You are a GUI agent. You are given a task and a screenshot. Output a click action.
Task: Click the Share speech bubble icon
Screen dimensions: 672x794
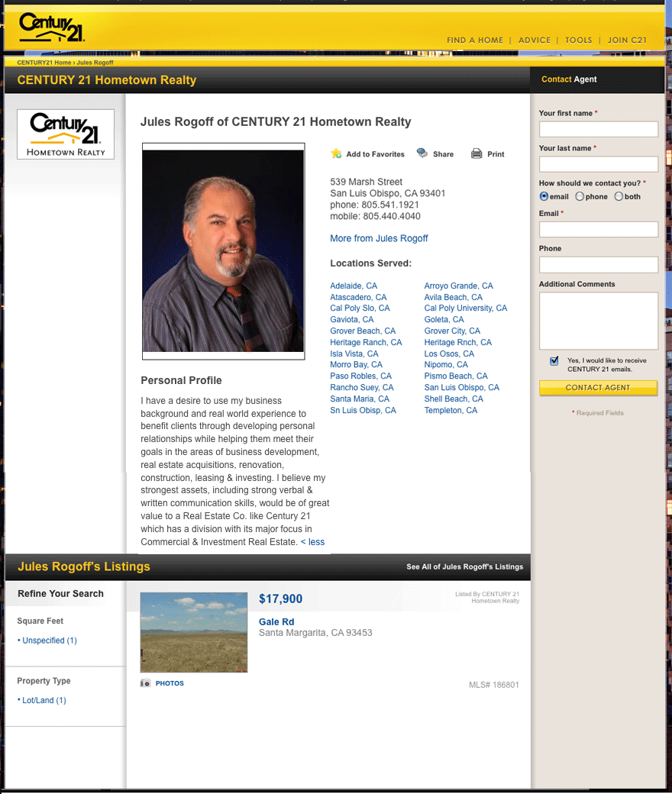[422, 153]
